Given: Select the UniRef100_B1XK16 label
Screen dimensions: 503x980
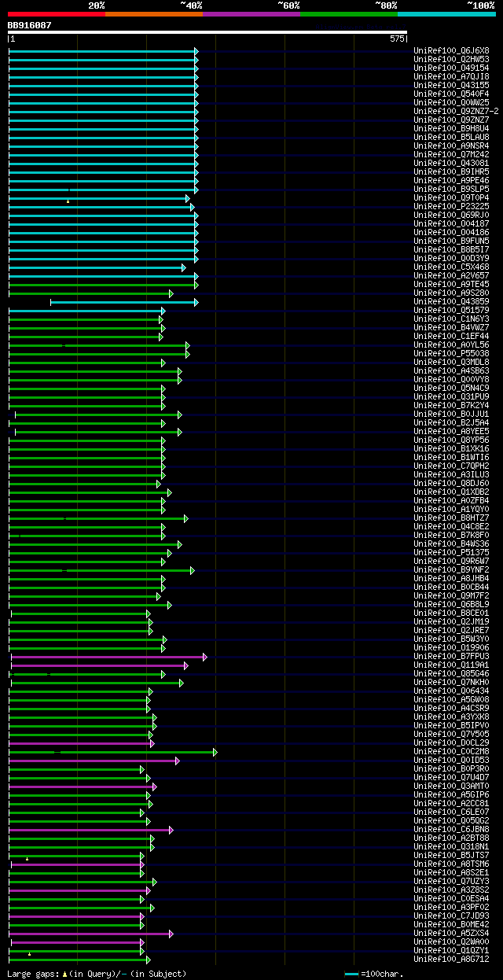Looking at the screenshot, I should pyautogui.click(x=451, y=448).
